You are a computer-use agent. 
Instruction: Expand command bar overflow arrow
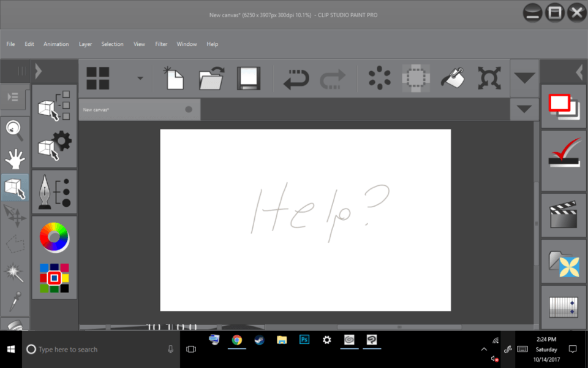click(524, 78)
